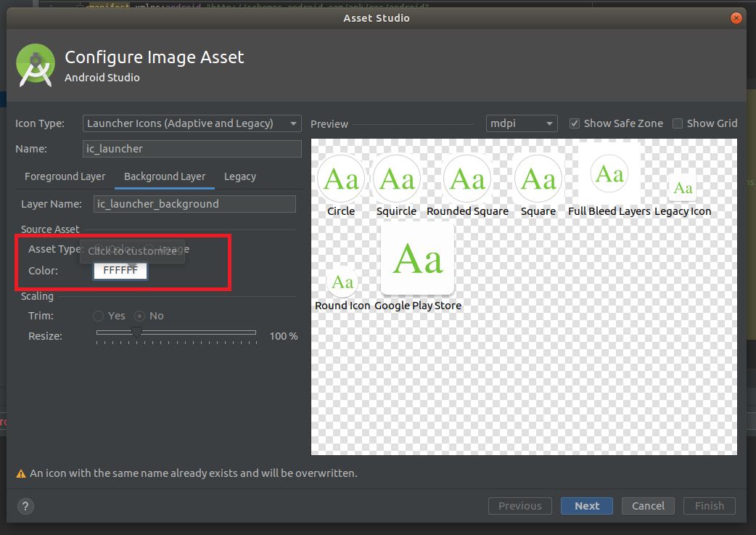Open the Legacy tab
This screenshot has width=756, height=535.
pyautogui.click(x=239, y=176)
